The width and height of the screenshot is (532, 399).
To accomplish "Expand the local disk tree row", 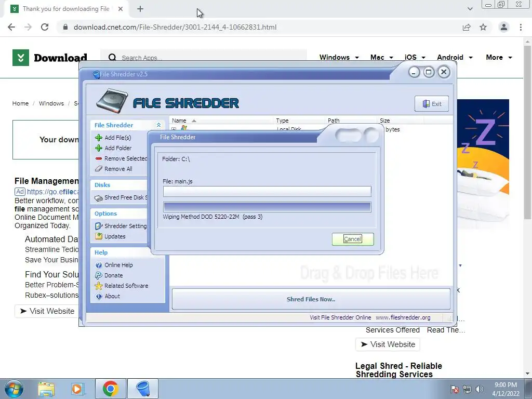I will point(174,129).
